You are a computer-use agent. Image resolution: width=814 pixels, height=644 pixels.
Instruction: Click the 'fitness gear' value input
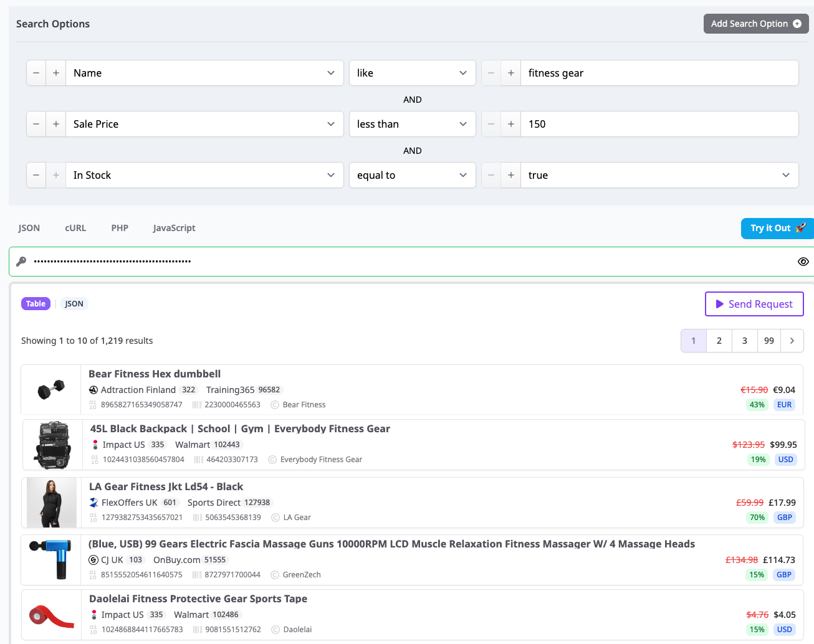[659, 73]
